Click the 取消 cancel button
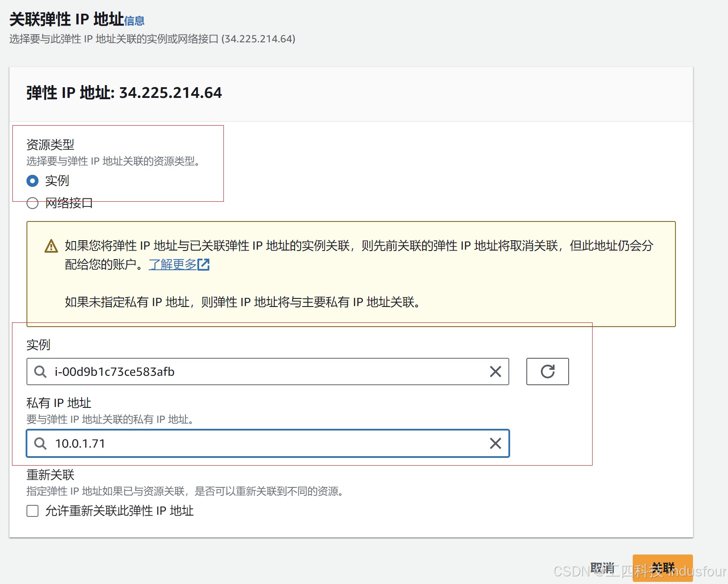This screenshot has width=728, height=584. click(603, 568)
